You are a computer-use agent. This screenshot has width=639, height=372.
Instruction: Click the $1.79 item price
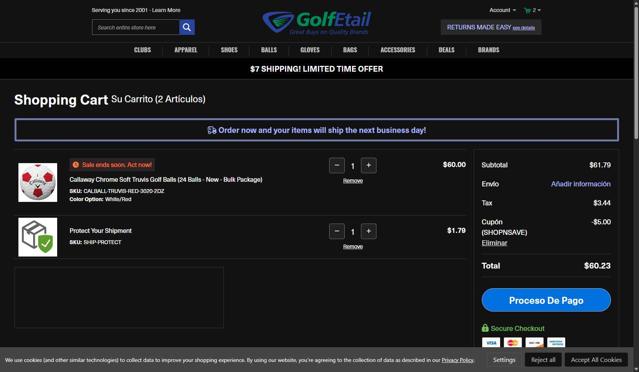456,231
